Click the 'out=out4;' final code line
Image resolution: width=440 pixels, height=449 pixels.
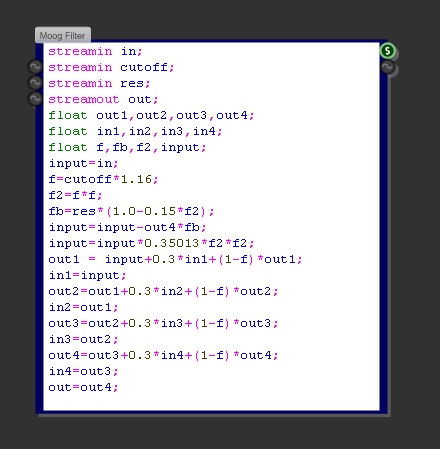[x=83, y=387]
